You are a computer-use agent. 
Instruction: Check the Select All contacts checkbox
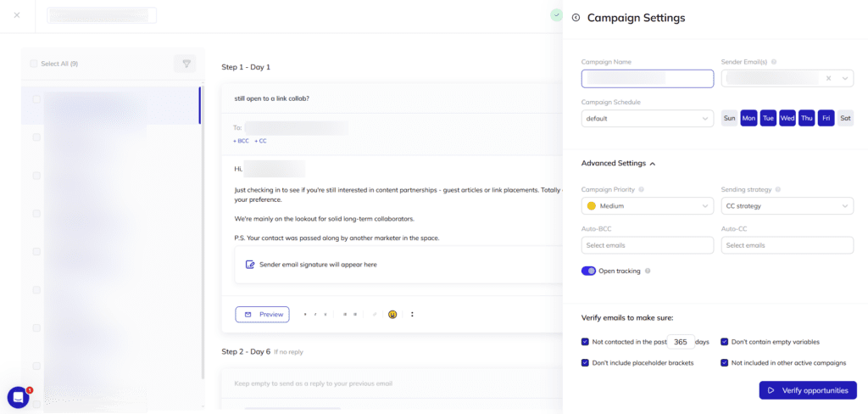(34, 64)
